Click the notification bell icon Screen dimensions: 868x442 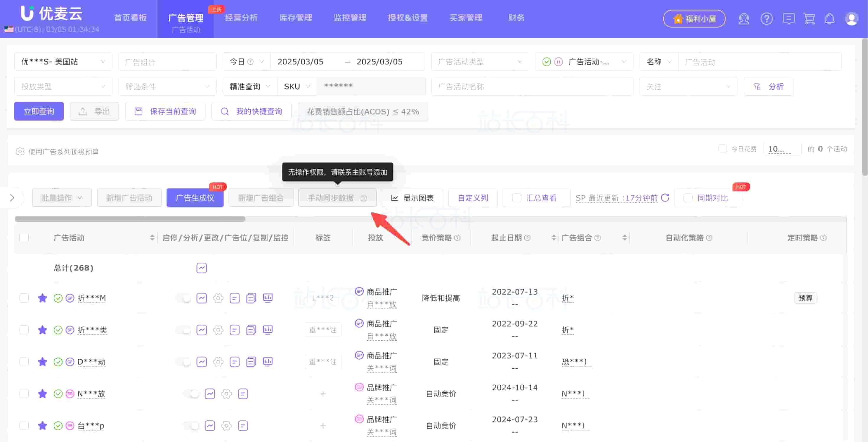(x=829, y=19)
